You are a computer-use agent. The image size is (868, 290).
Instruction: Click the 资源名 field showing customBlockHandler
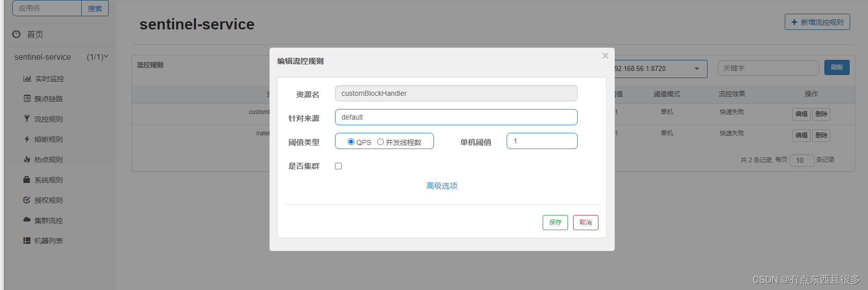tap(456, 93)
